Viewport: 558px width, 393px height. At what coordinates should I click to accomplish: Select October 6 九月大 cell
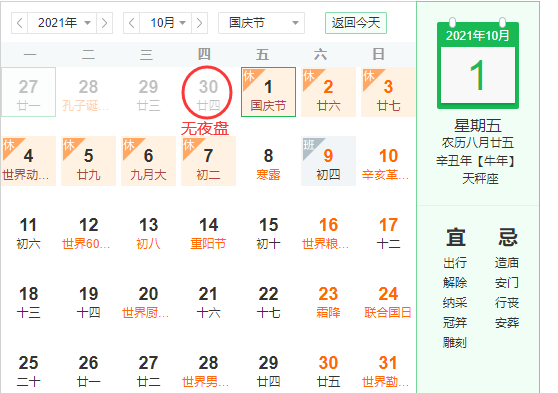tap(148, 161)
